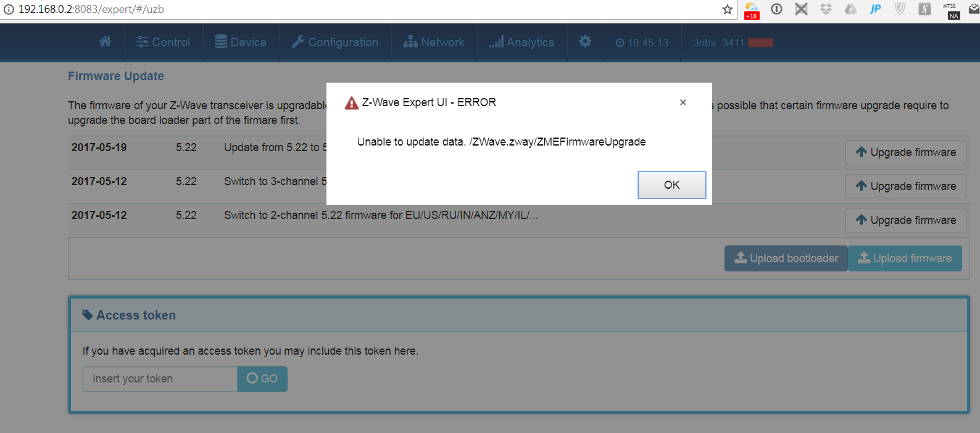Click the red warning triangle in dialog
The height and width of the screenshot is (433, 980).
(x=352, y=103)
